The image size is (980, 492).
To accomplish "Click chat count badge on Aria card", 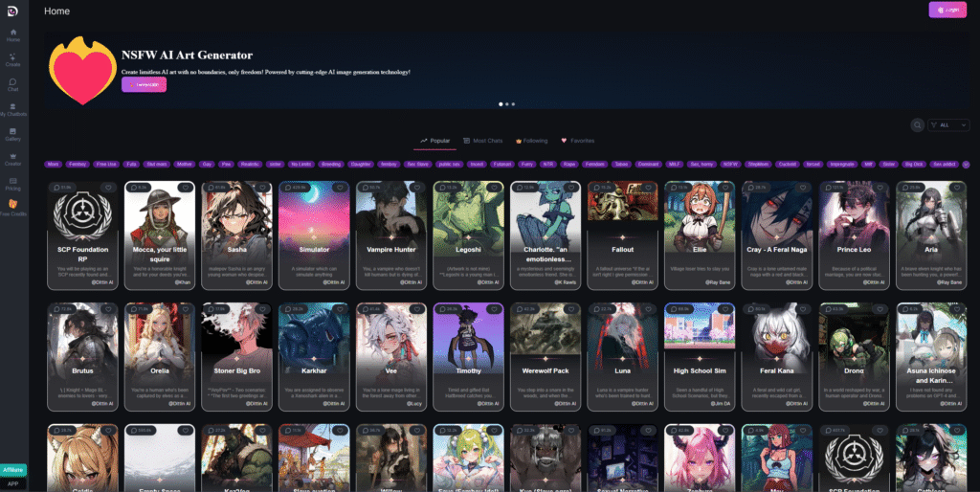I will 911,187.
